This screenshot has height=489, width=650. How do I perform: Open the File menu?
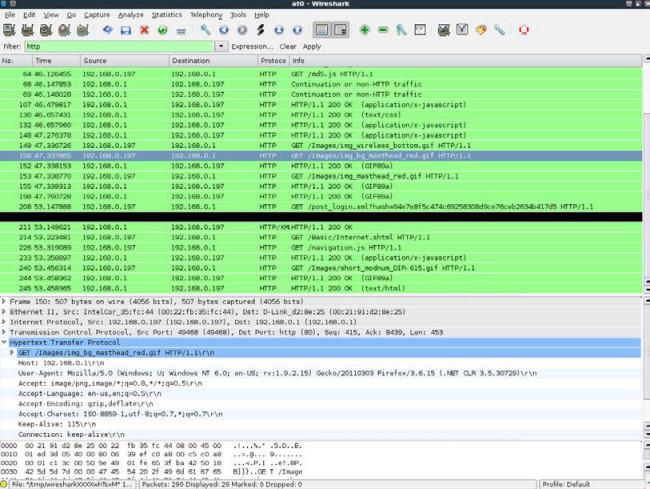coord(10,15)
